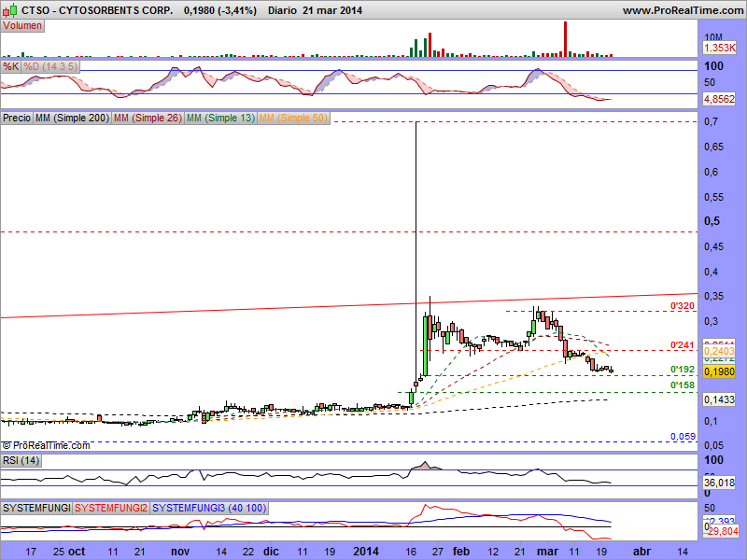Open the RSI (14) indicator label

(21, 460)
